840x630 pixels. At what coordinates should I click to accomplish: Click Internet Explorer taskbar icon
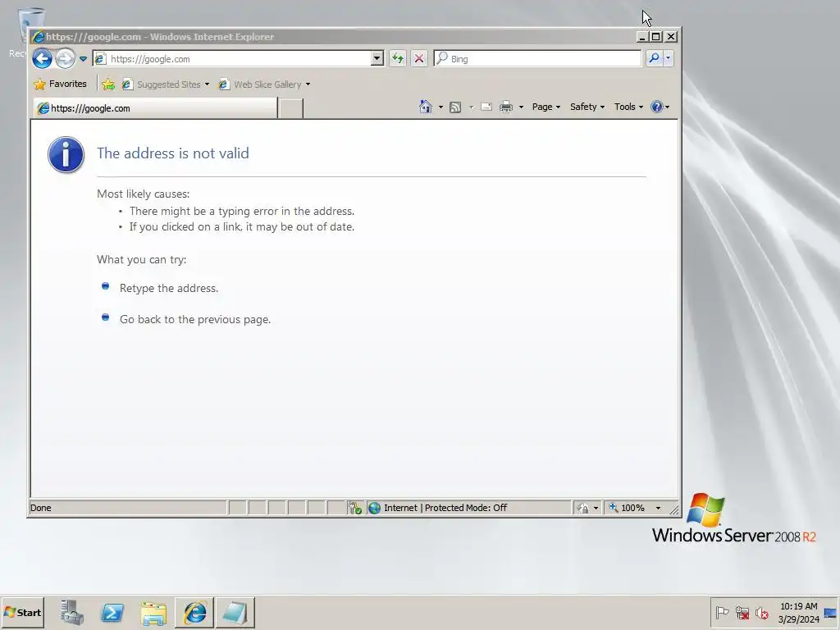point(194,612)
